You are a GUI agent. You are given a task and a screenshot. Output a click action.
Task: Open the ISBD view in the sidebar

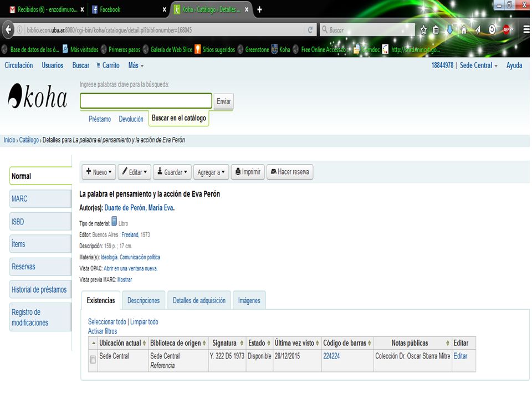40,222
